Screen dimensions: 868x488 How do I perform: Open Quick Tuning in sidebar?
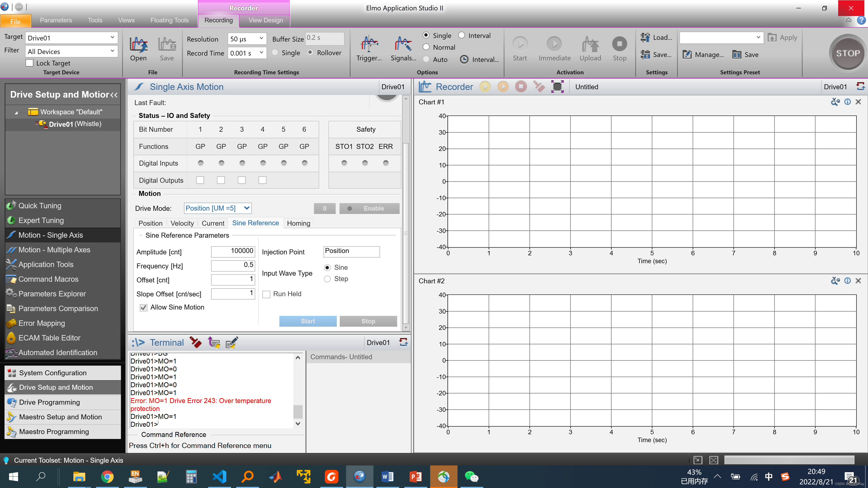click(x=40, y=206)
